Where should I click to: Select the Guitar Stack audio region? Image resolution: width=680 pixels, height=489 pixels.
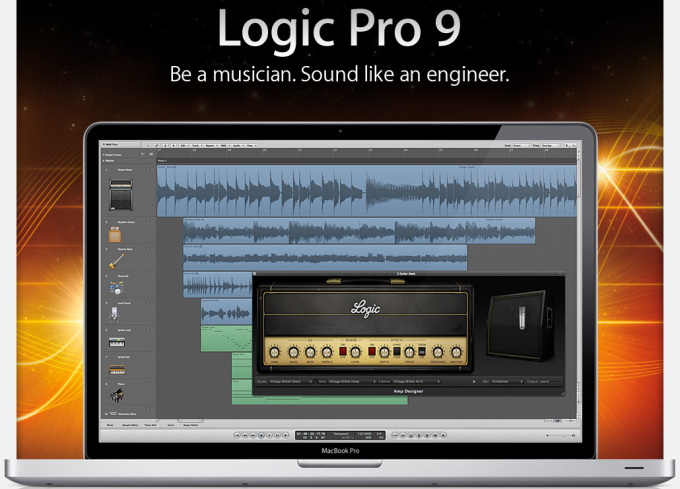[x=367, y=191]
